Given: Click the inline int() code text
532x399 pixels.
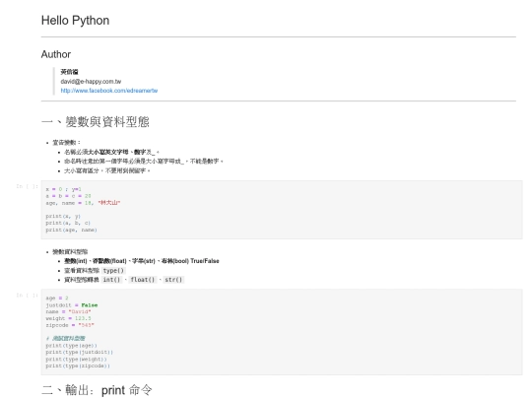Looking at the screenshot, I should 111,280.
